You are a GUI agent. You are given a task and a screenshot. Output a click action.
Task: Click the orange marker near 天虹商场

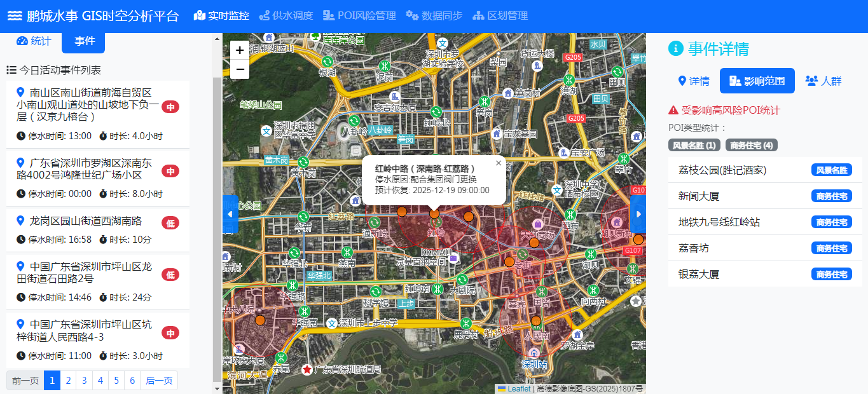(534, 242)
